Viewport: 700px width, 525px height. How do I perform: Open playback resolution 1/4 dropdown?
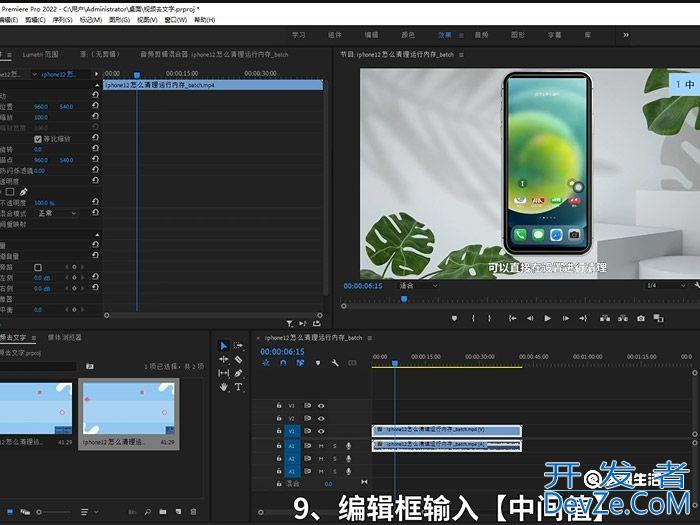[666, 285]
